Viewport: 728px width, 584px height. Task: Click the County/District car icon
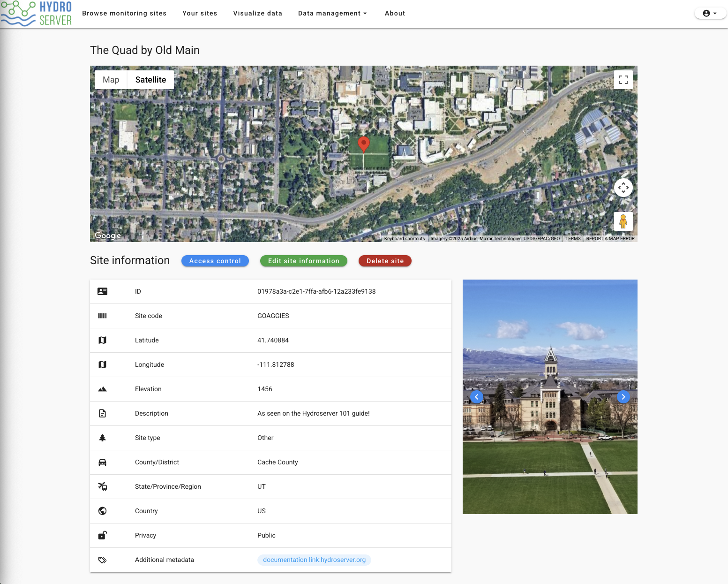click(102, 462)
